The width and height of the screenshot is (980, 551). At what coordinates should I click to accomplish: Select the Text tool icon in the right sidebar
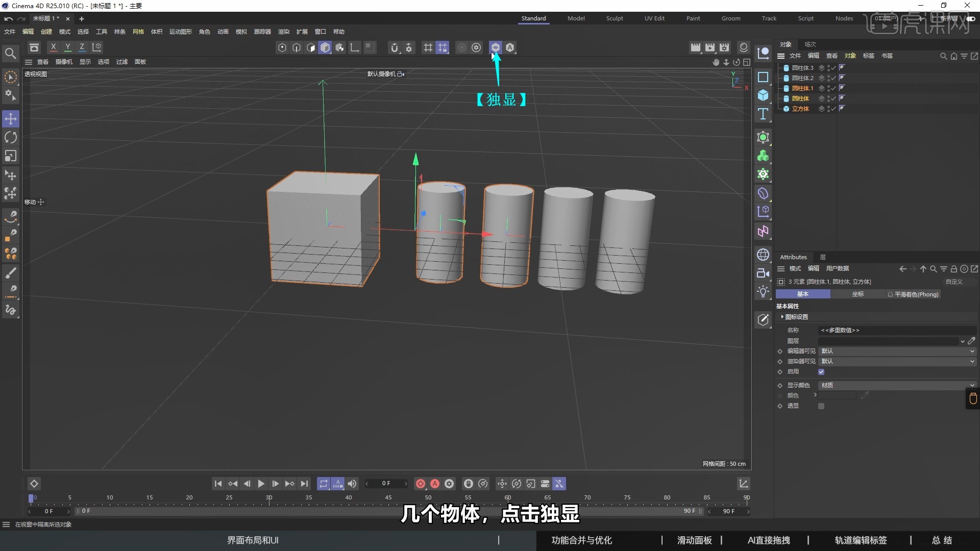(763, 114)
